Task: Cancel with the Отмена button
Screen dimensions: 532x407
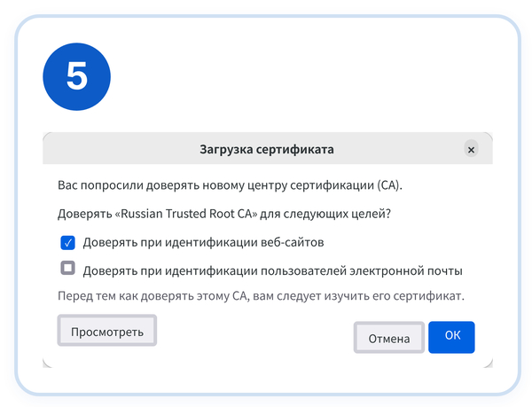Action: pos(389,338)
